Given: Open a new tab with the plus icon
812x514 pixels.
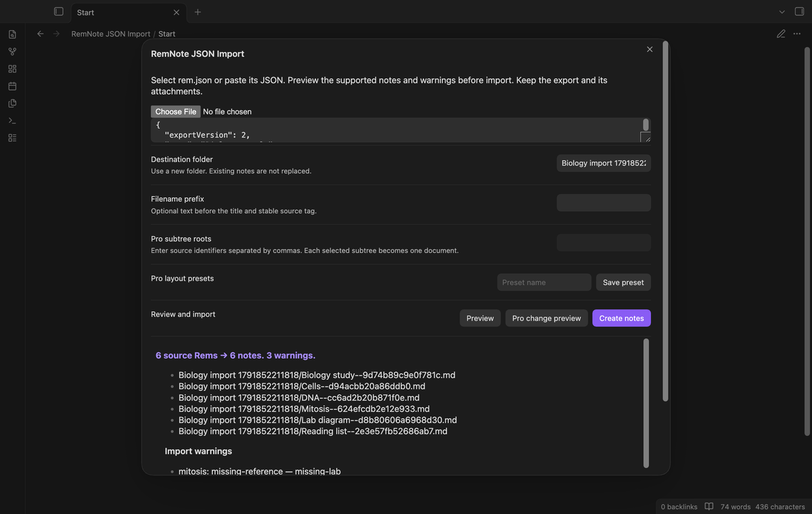Looking at the screenshot, I should (x=198, y=12).
